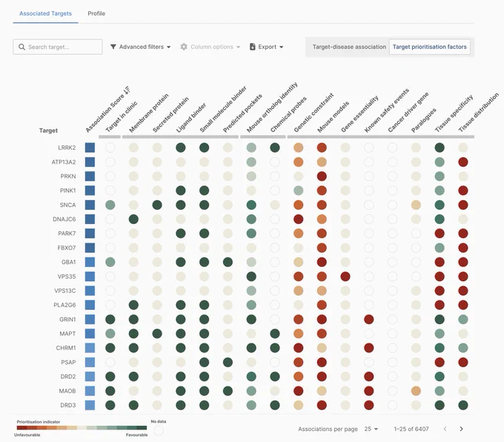Click ATP13A2 Tissue distribution red dot
The height and width of the screenshot is (442, 504).
pos(463,162)
